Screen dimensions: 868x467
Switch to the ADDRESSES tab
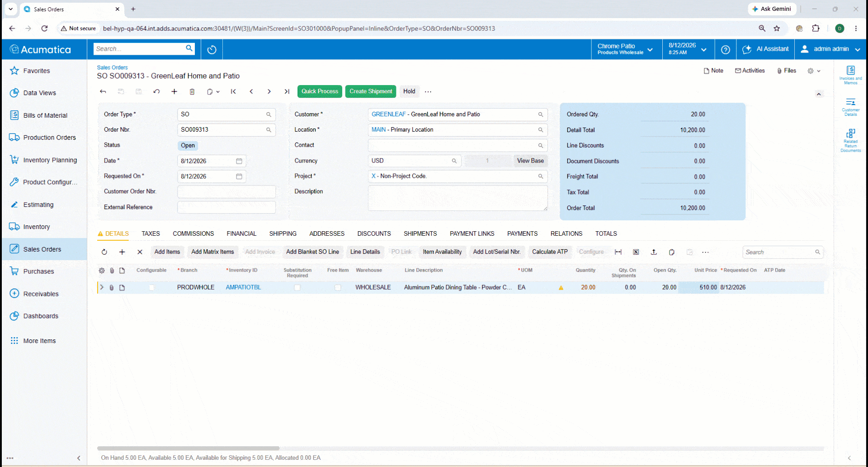click(x=327, y=234)
